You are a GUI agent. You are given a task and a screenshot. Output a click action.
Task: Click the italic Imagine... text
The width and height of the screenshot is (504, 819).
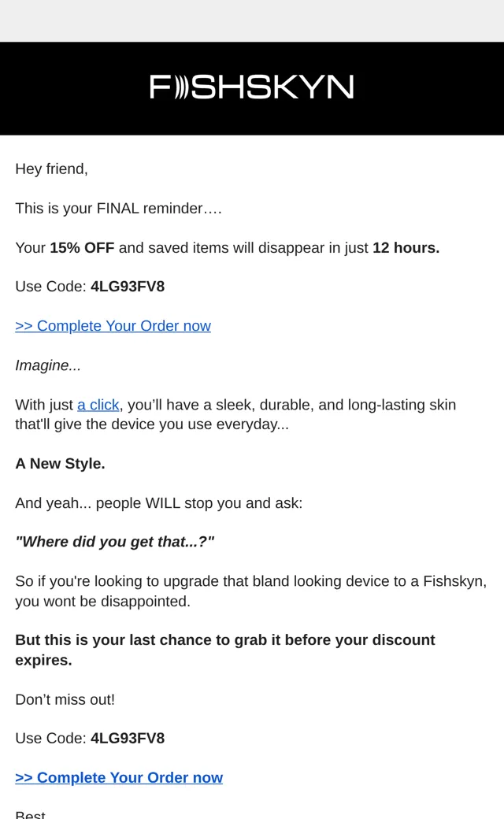pyautogui.click(x=48, y=365)
